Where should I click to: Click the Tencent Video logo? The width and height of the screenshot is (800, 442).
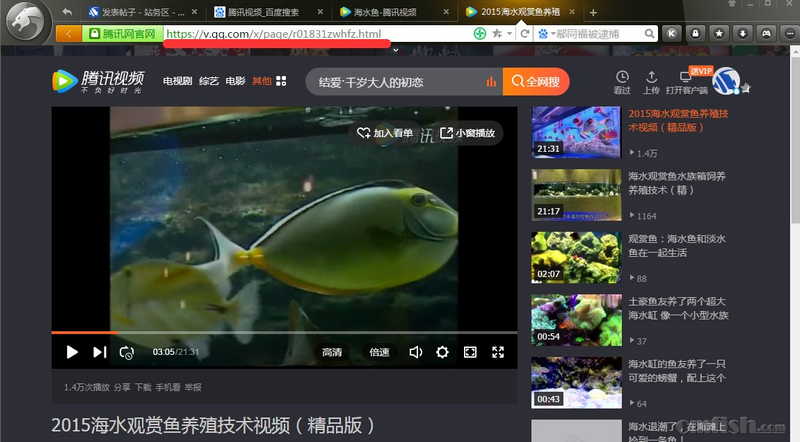pos(99,81)
